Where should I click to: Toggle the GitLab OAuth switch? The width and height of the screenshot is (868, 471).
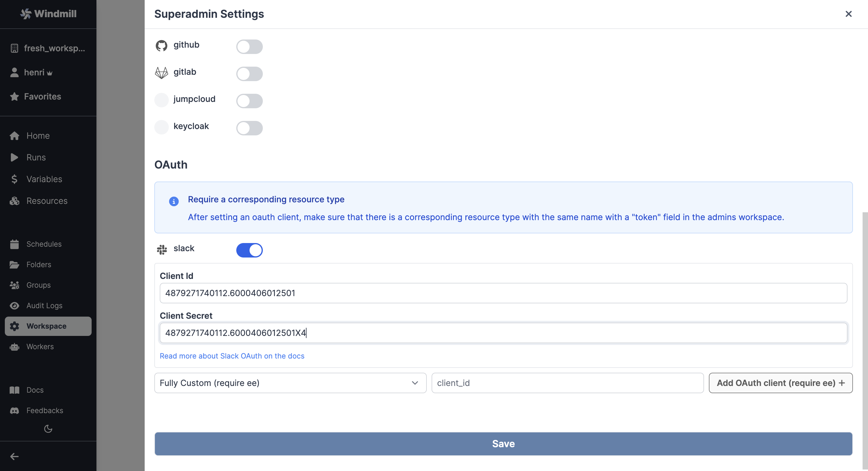[249, 73]
